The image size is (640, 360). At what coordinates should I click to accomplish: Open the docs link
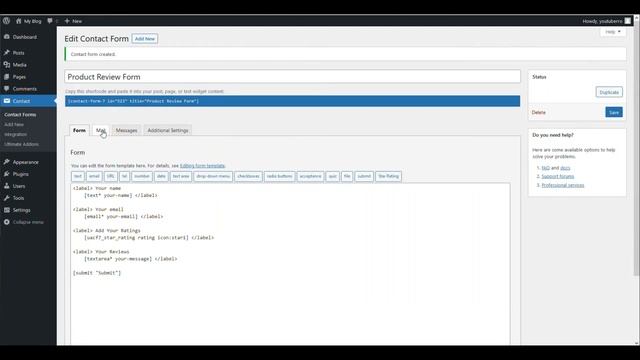point(565,168)
